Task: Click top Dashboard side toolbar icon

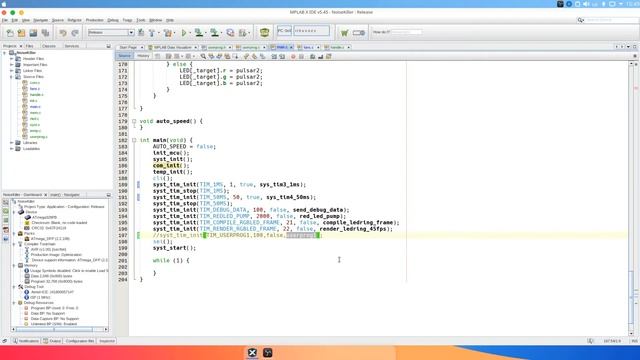Action: [5, 202]
